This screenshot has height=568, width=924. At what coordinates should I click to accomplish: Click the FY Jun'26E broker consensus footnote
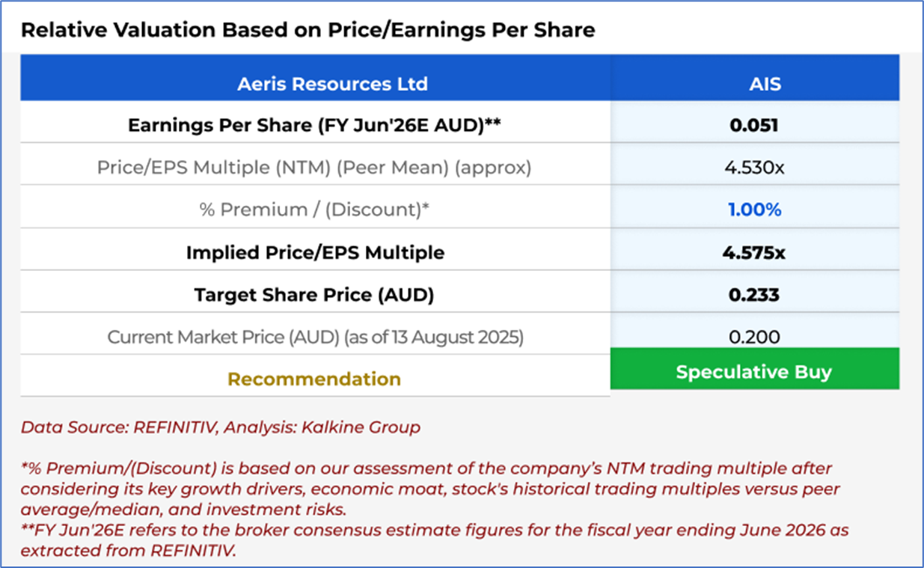(x=434, y=540)
